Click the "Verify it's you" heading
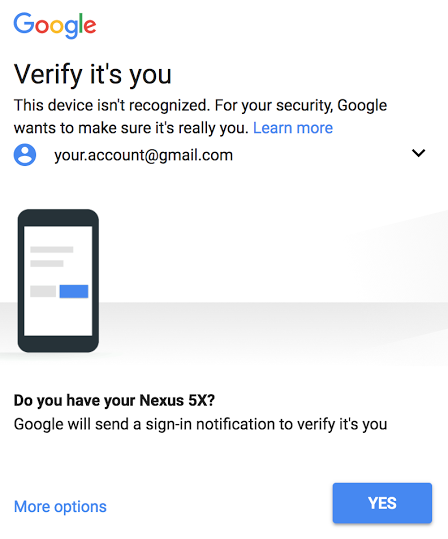This screenshot has width=448, height=539. tap(92, 75)
